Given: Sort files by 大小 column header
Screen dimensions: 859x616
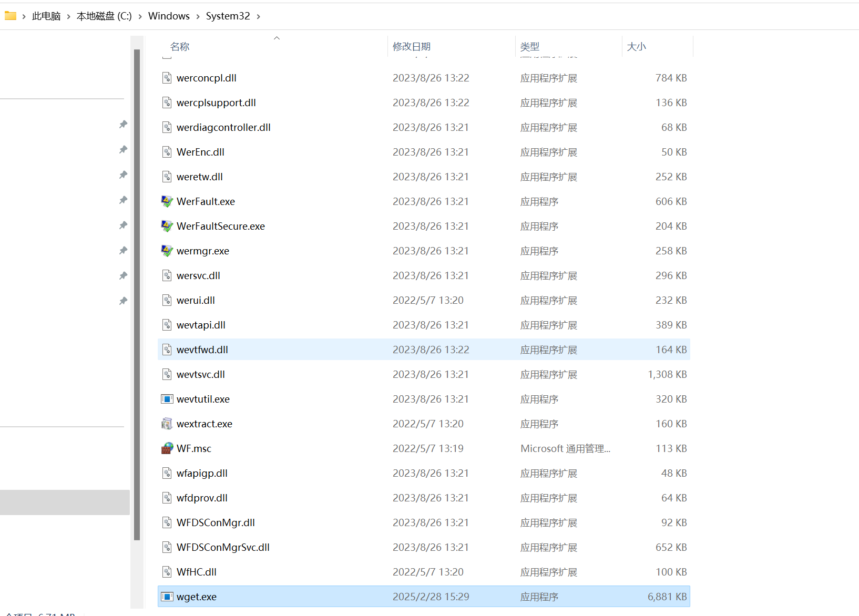Looking at the screenshot, I should tap(636, 46).
